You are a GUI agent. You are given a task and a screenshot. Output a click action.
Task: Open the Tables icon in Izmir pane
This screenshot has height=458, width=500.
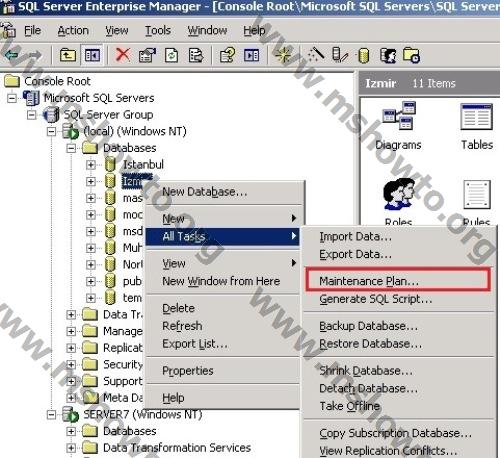[x=477, y=126]
